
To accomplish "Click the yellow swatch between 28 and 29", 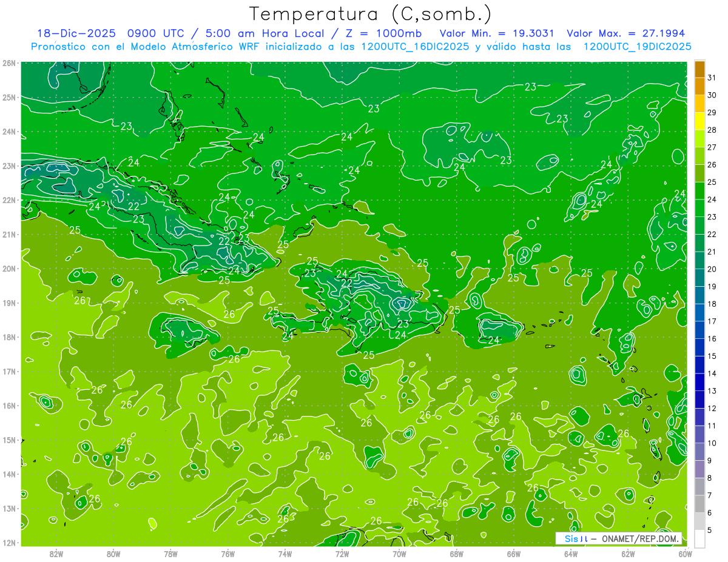I will 699,121.
